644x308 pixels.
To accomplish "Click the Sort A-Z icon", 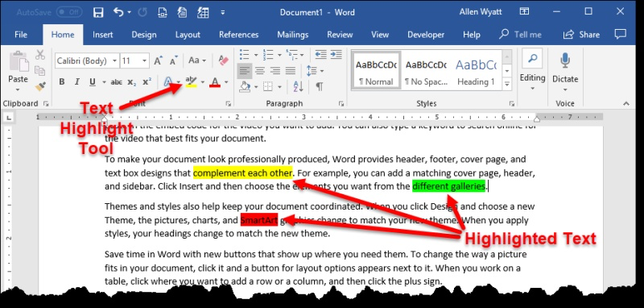I will pyautogui.click(x=298, y=86).
